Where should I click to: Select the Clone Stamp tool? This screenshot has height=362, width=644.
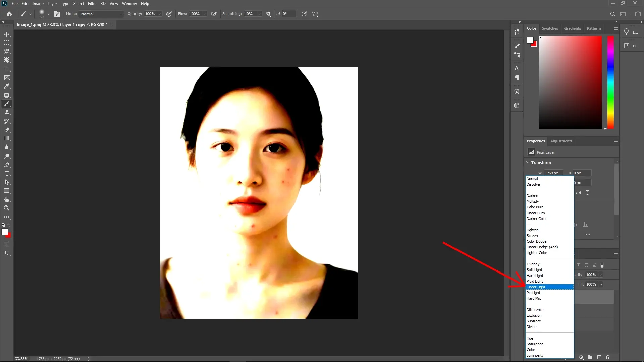pyautogui.click(x=7, y=113)
